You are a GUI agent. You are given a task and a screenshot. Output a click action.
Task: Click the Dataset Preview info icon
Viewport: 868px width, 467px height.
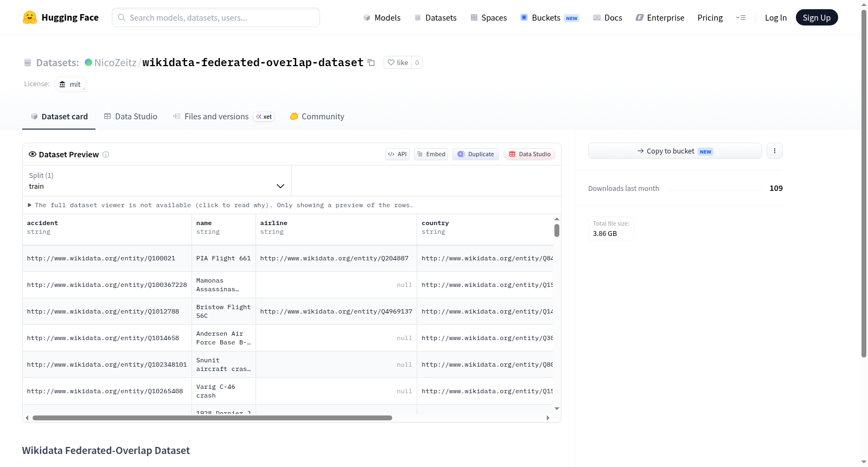pyautogui.click(x=106, y=155)
